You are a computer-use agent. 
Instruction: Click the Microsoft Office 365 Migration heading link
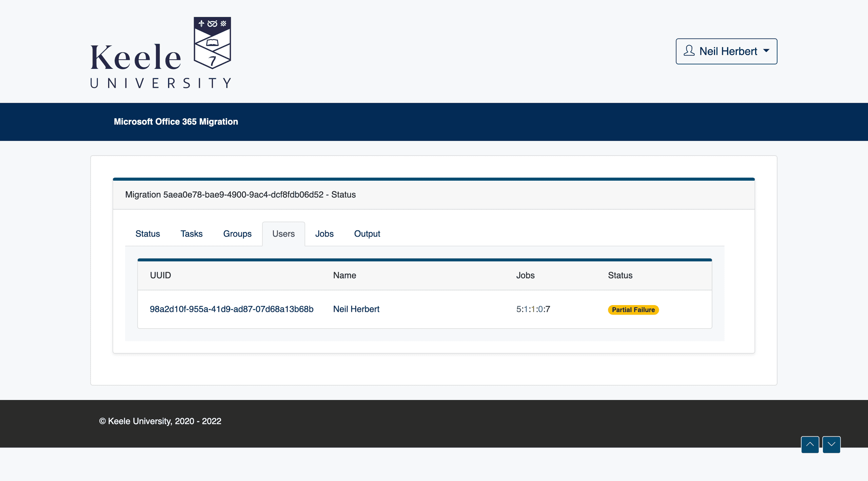[x=176, y=121]
